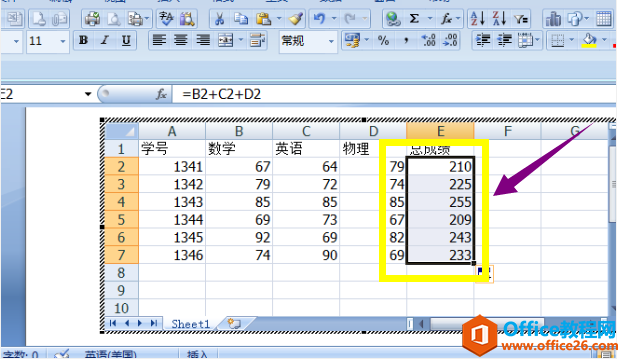625x363 pixels.
Task: Toggle bold formatting
Action: point(83,40)
